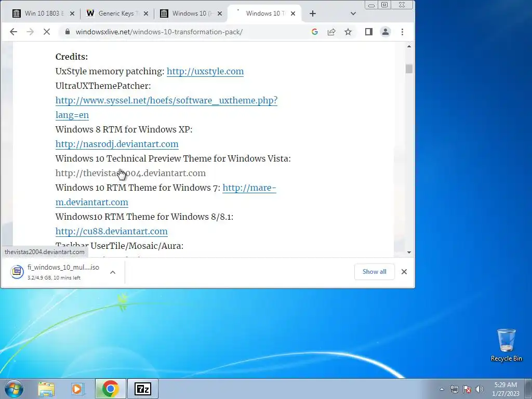Open the Google icon in address bar
This screenshot has width=532, height=399.
coord(314,32)
